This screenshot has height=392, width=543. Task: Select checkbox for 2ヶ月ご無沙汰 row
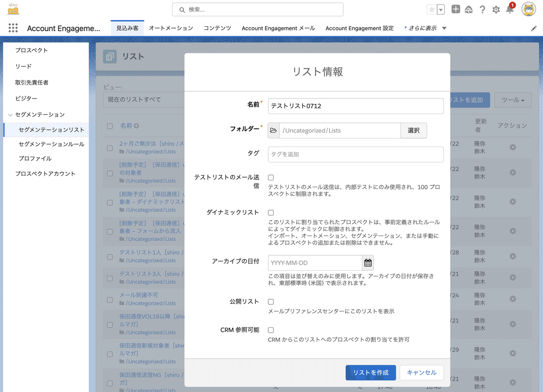click(110, 148)
